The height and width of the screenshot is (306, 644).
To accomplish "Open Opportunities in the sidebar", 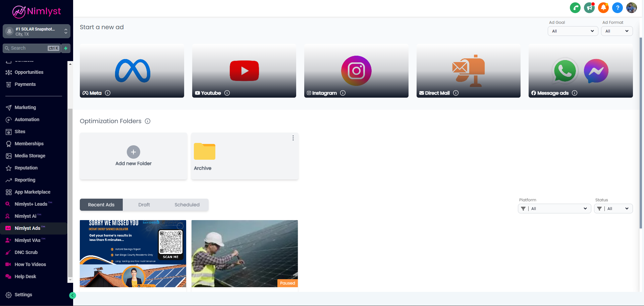I will coord(34,72).
